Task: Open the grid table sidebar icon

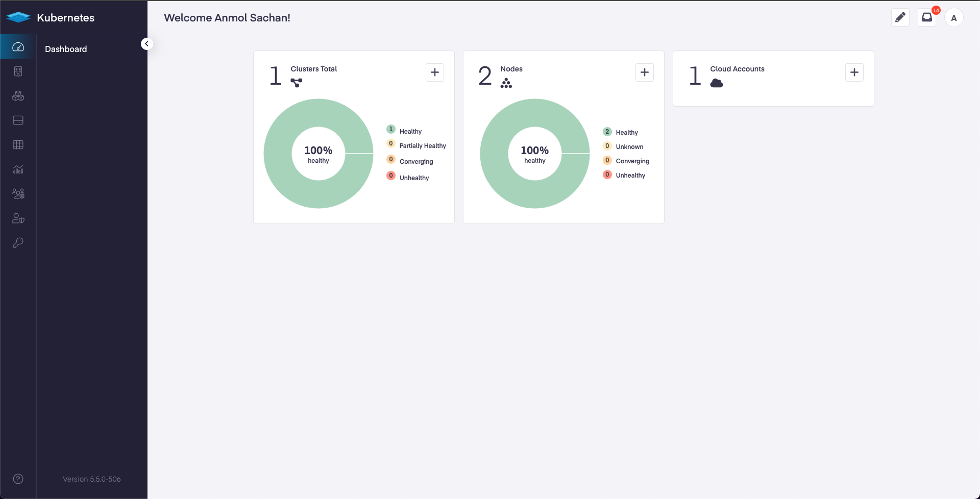Action: pos(18,145)
